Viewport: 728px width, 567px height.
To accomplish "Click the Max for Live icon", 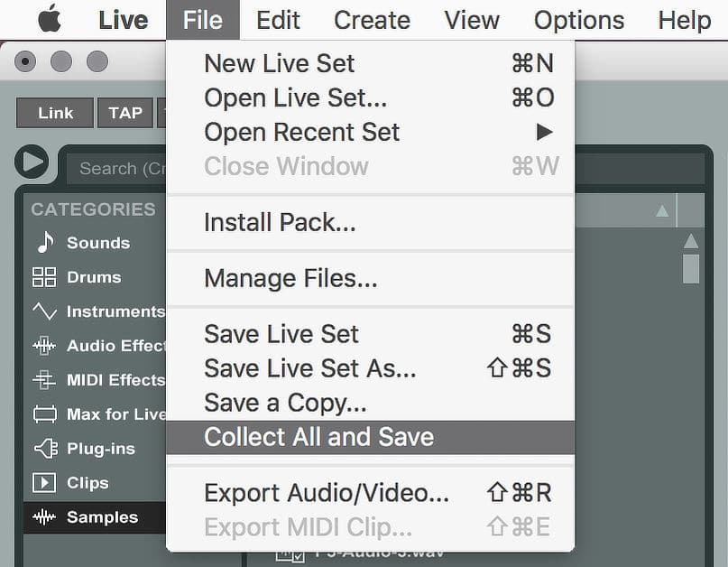I will click(x=45, y=414).
